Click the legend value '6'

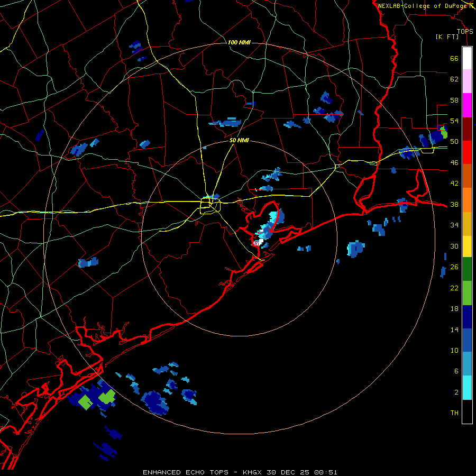click(456, 371)
